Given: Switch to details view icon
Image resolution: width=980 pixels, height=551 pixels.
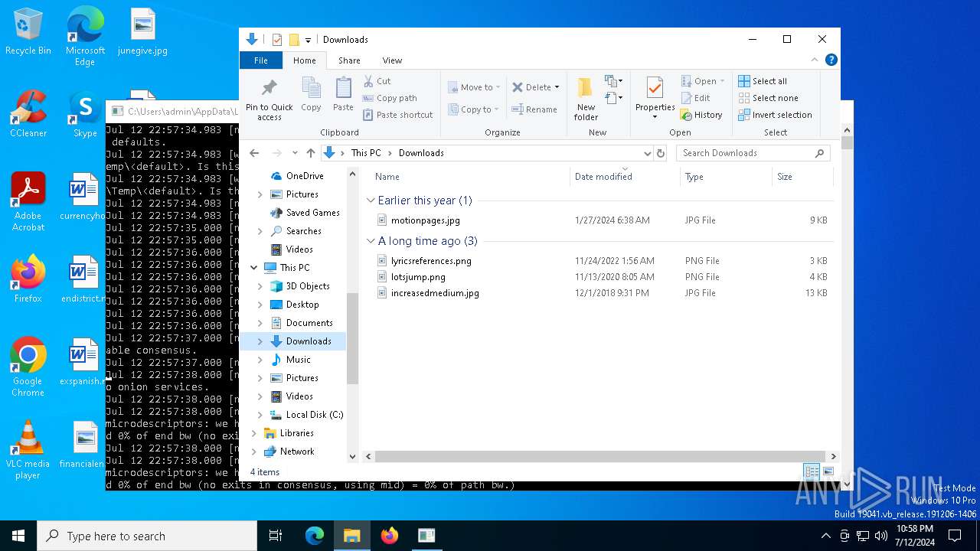Looking at the screenshot, I should 812,472.
